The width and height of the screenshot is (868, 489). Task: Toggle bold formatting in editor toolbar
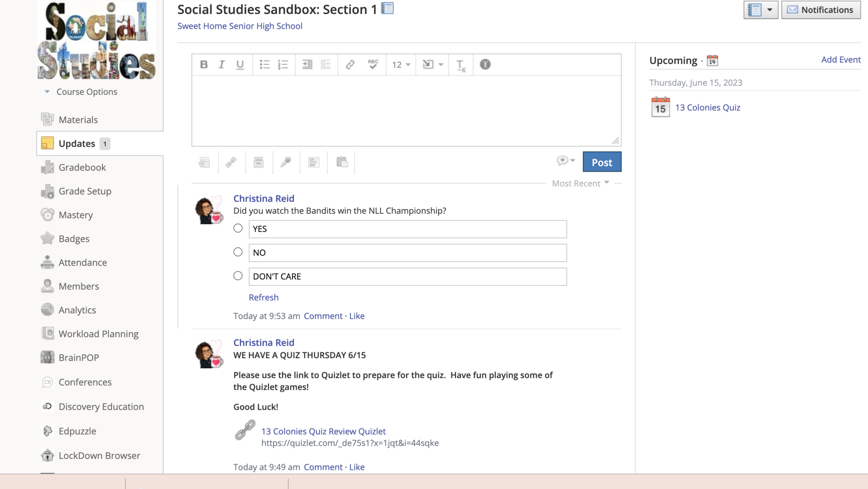(x=204, y=64)
